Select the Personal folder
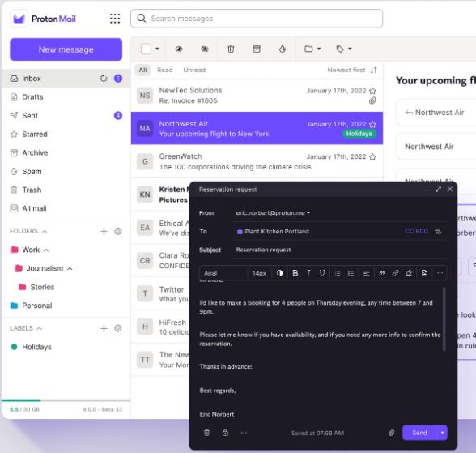This screenshot has width=476, height=453. pyautogui.click(x=36, y=306)
